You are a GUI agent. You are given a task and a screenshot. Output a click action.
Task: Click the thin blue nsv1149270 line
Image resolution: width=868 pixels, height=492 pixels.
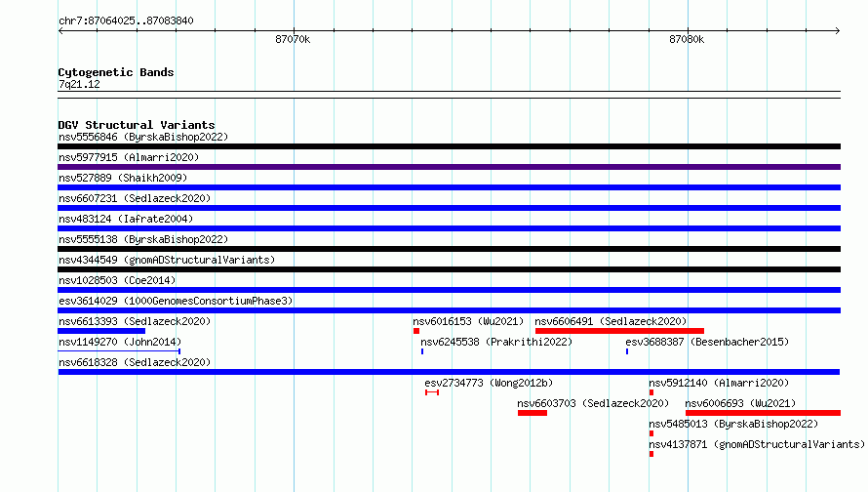(x=119, y=351)
